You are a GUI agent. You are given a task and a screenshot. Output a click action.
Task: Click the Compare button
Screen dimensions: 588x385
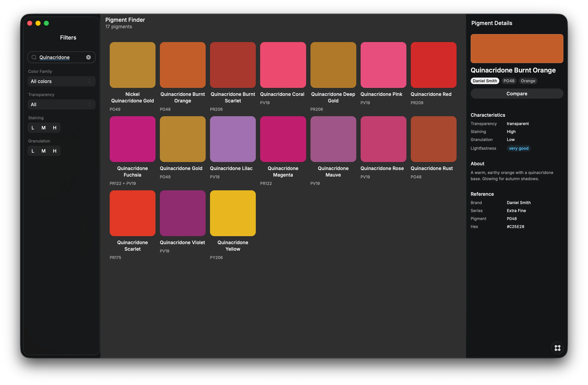pos(517,94)
